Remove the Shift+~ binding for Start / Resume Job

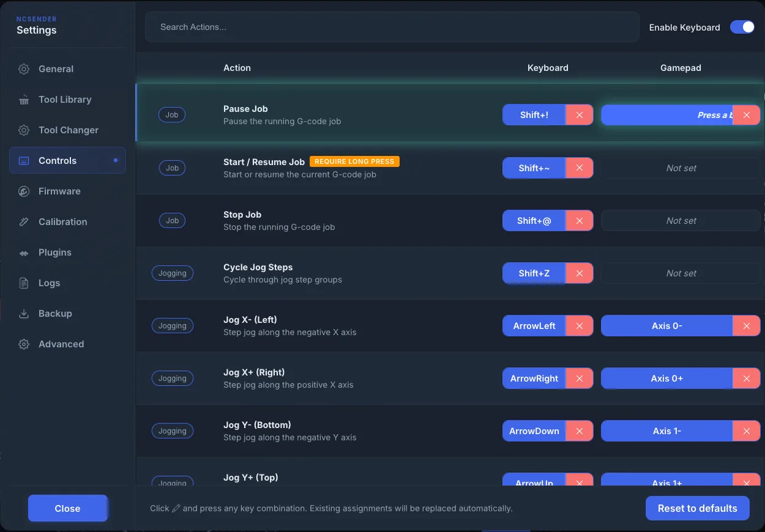click(580, 168)
